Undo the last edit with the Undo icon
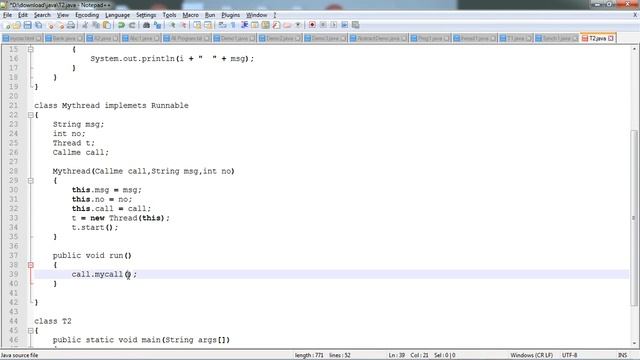The height and width of the screenshot is (360, 640). point(121,25)
